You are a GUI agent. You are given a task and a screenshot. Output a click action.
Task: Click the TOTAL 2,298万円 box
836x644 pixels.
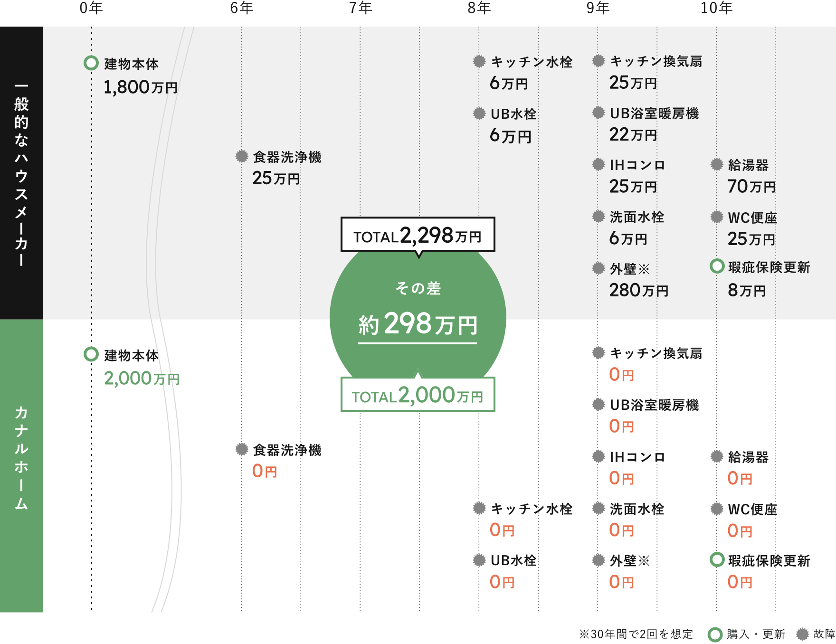coord(418,235)
